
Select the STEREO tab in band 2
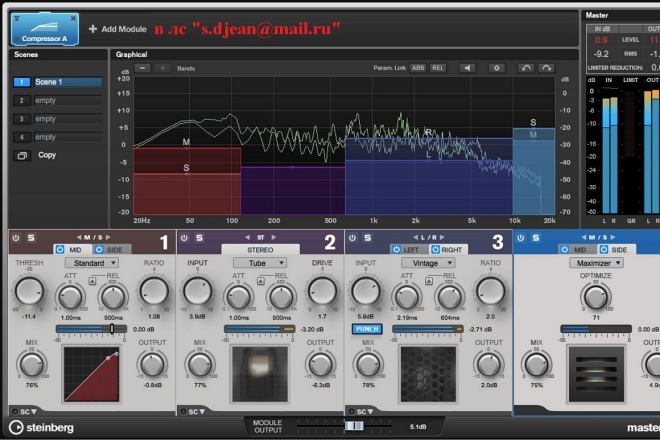[x=260, y=250]
